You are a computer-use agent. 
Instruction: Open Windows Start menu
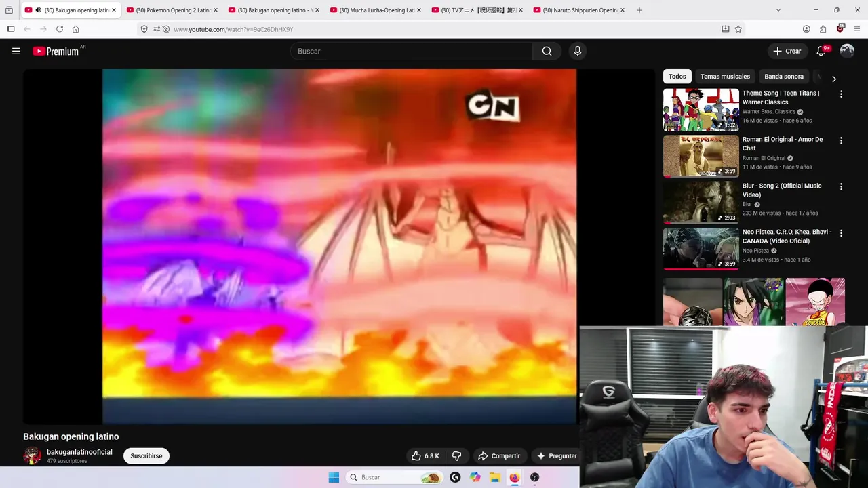[x=334, y=477]
